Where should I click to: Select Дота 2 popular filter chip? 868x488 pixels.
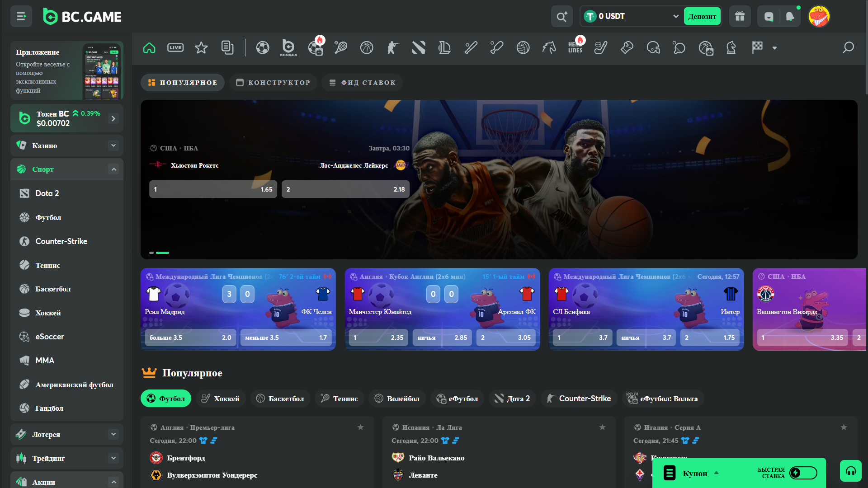512,399
